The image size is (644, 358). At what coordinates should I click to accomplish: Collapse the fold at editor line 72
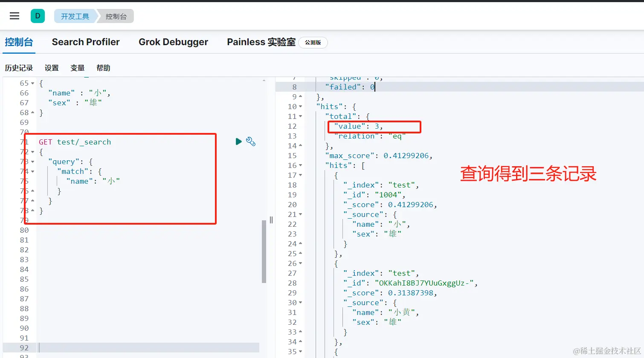click(33, 152)
